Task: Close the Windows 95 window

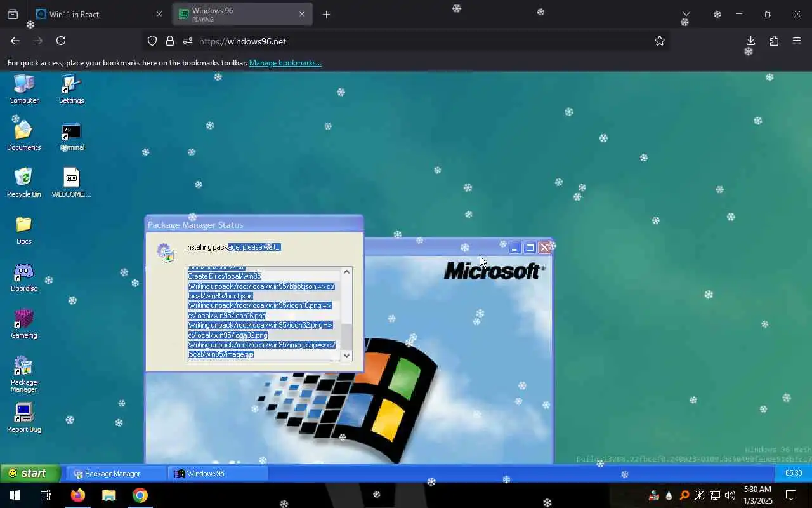Action: (545, 248)
